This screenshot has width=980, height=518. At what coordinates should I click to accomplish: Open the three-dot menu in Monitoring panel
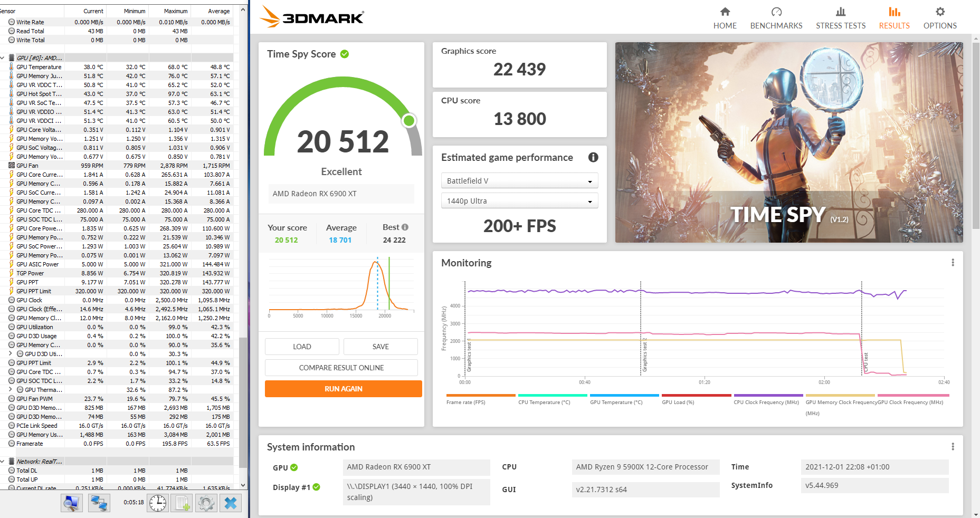point(953,263)
